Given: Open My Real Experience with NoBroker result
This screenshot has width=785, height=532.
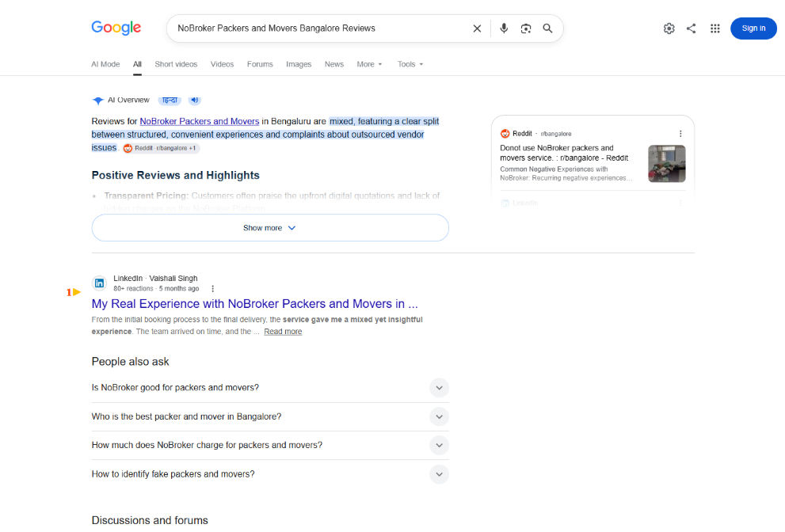Looking at the screenshot, I should pyautogui.click(x=254, y=304).
